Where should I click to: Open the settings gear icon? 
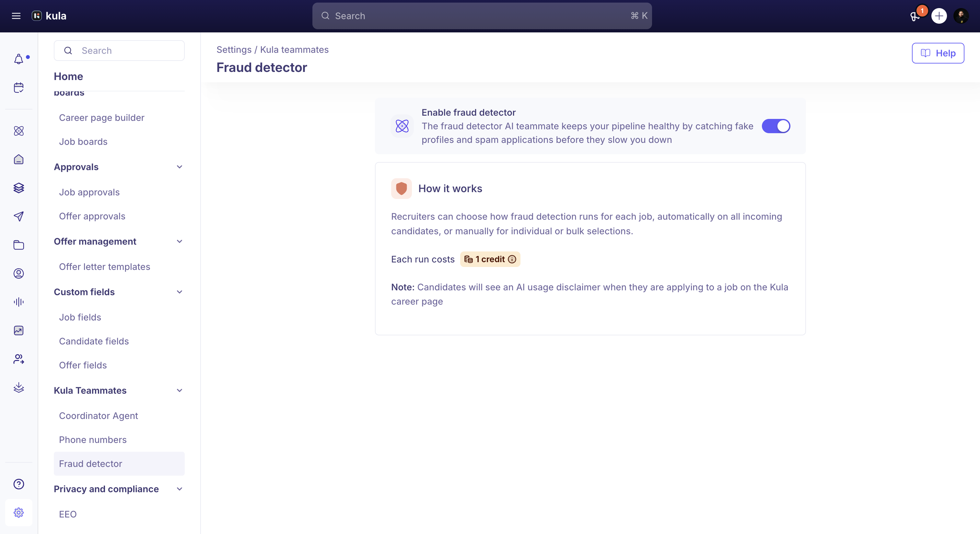tap(19, 513)
